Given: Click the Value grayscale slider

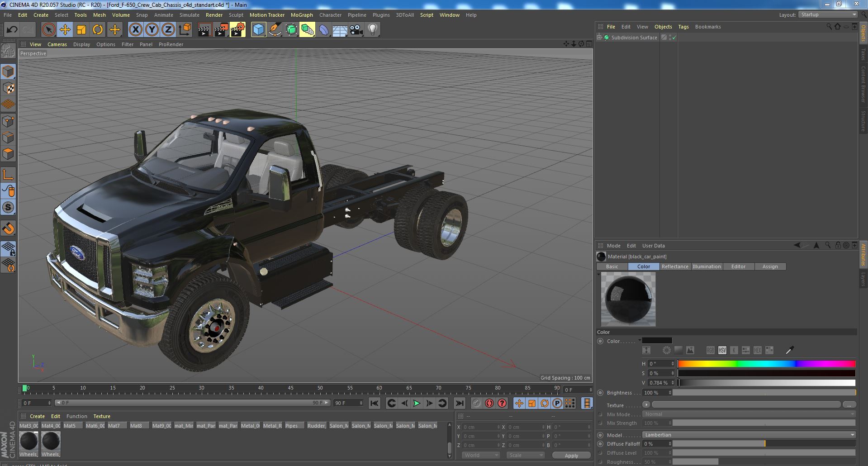Looking at the screenshot, I should (767, 383).
